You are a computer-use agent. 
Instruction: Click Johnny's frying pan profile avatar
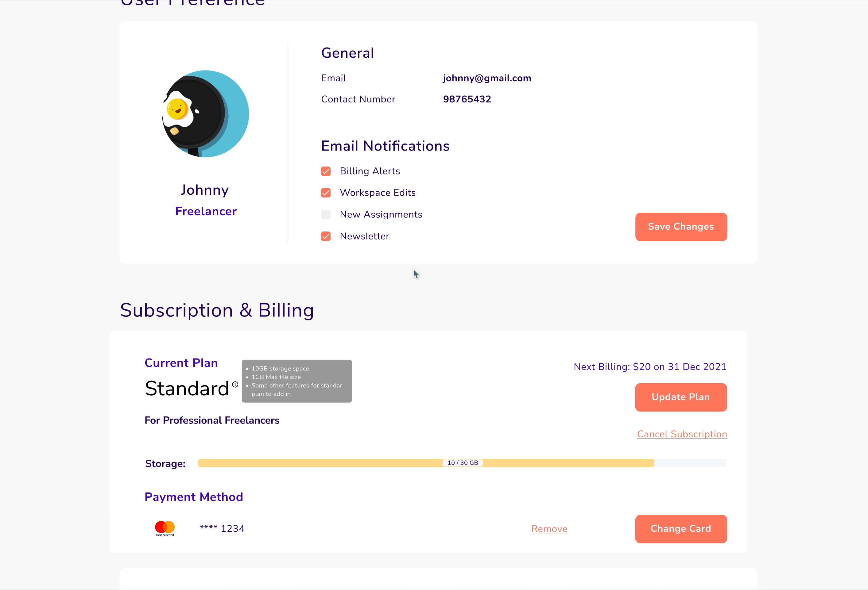(x=205, y=114)
